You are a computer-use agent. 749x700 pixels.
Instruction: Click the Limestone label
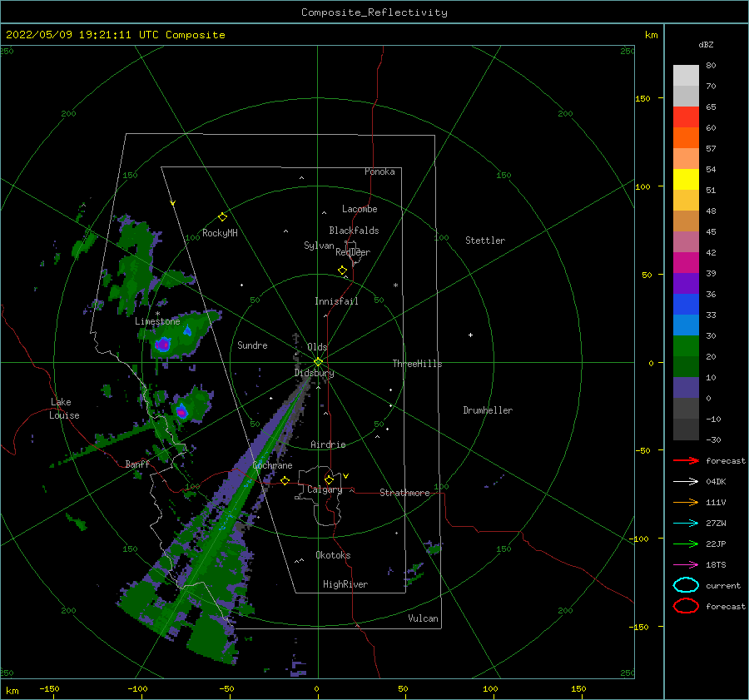click(x=157, y=321)
